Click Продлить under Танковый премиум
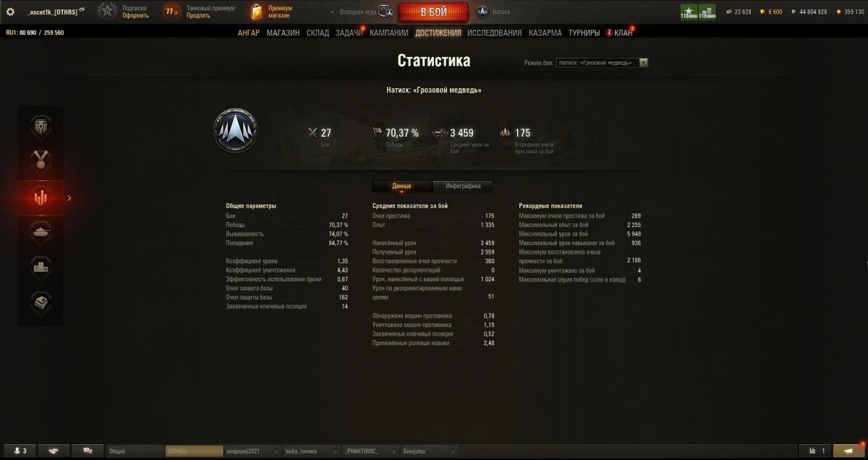This screenshot has width=868, height=460. [x=197, y=15]
